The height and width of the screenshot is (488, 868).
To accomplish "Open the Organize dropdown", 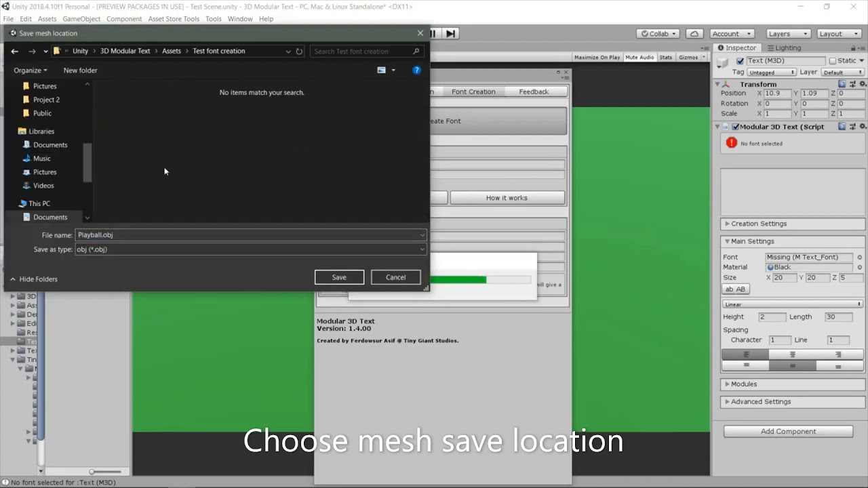I will [31, 70].
